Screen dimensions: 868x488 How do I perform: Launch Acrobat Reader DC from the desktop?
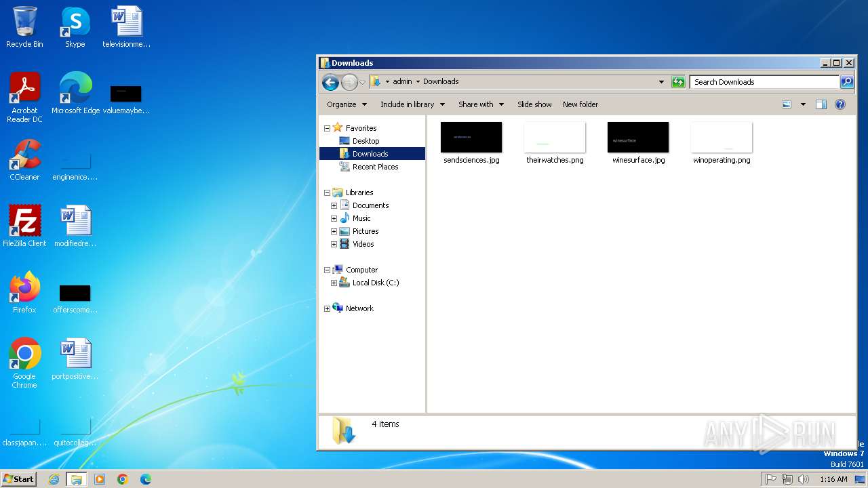24,98
